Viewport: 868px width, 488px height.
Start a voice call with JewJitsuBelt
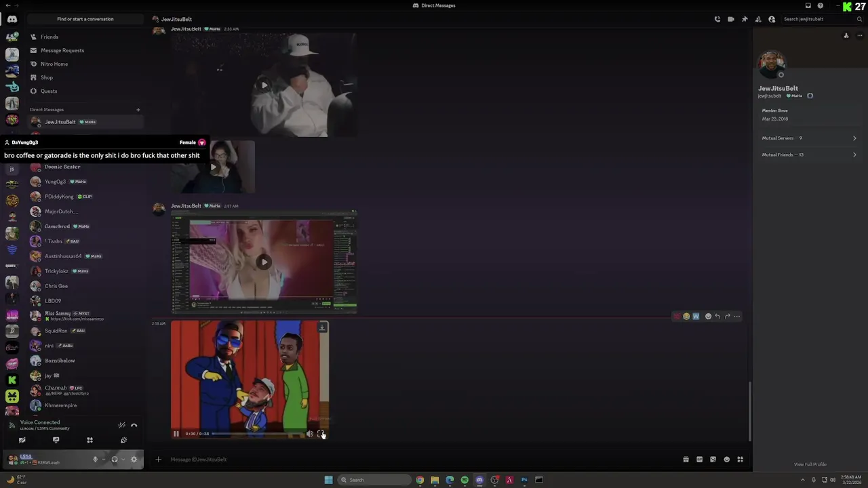717,19
